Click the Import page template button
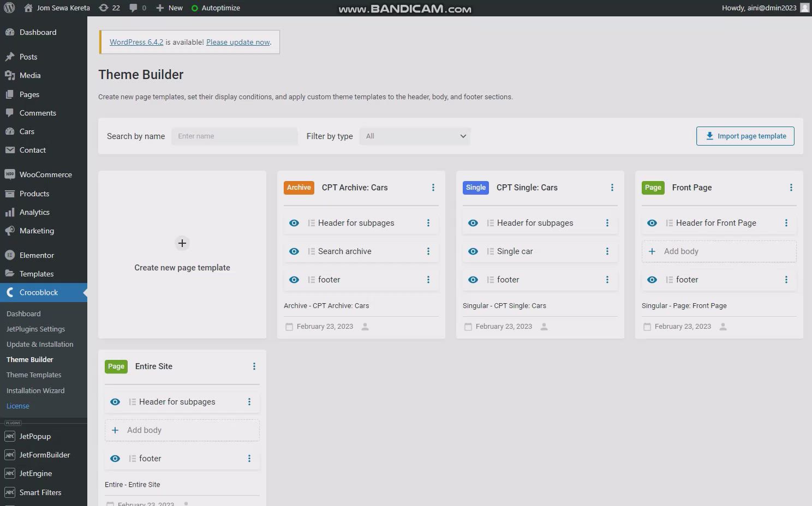The height and width of the screenshot is (506, 812). [x=745, y=136]
